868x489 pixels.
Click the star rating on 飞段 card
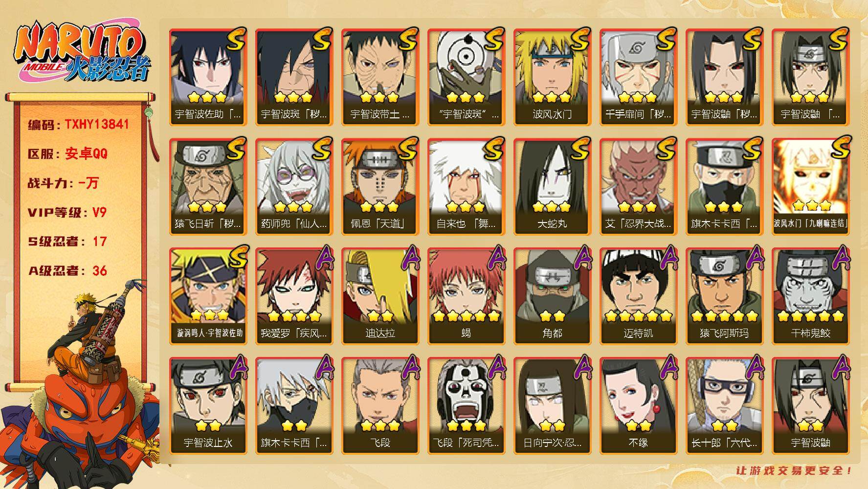point(380,424)
